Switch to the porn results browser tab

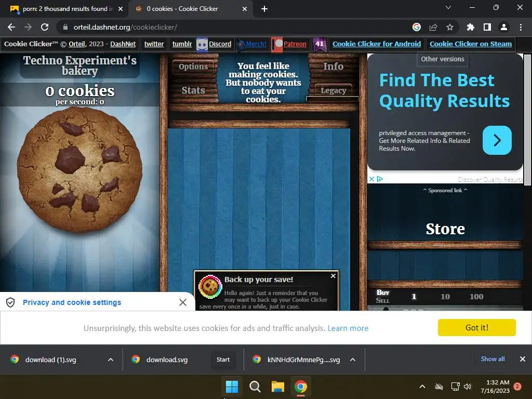tap(66, 9)
